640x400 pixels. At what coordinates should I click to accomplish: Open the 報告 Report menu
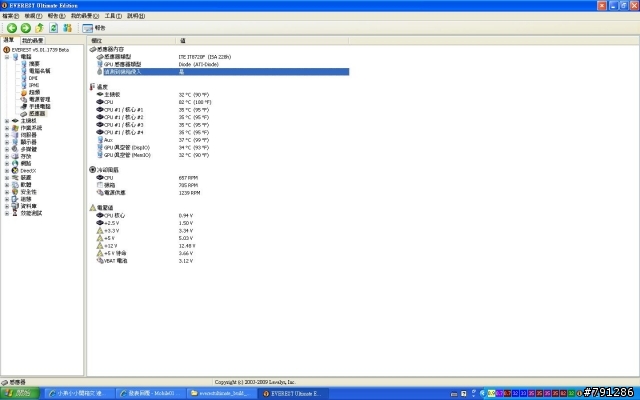(x=56, y=16)
